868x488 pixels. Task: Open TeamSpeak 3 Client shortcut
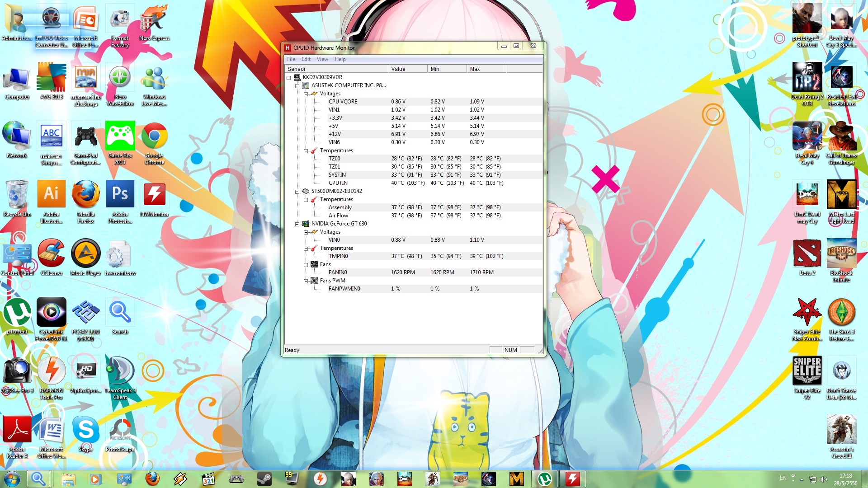tap(120, 371)
